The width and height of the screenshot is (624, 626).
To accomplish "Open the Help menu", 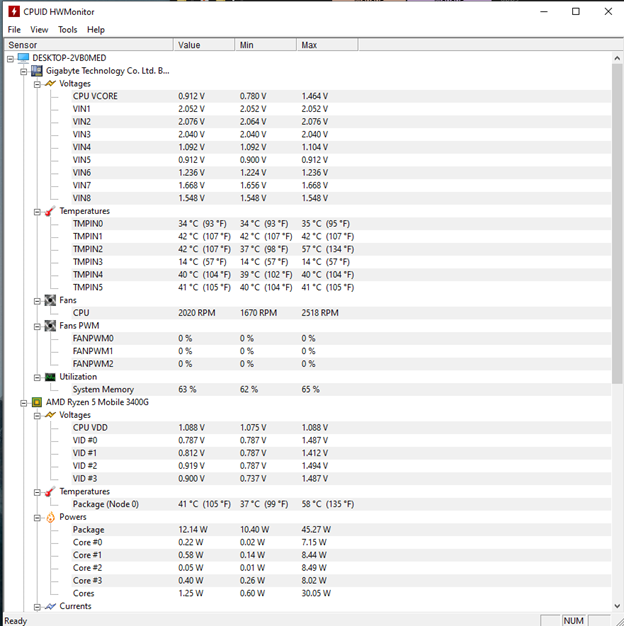I will [x=96, y=30].
